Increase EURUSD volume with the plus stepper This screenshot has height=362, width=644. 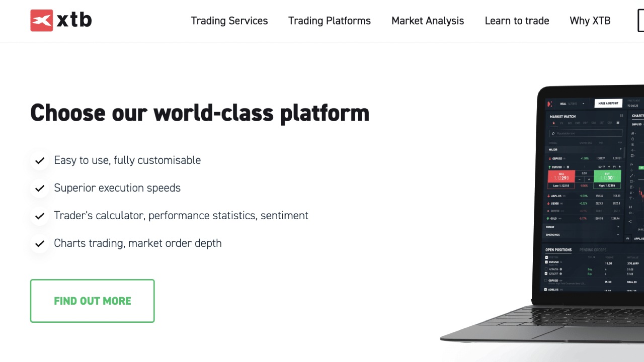(x=589, y=179)
